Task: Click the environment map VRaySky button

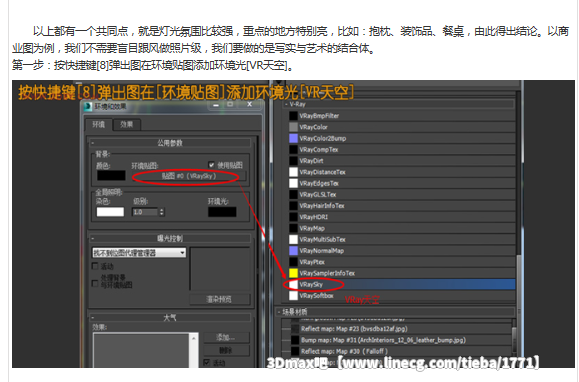Action: click(x=189, y=176)
